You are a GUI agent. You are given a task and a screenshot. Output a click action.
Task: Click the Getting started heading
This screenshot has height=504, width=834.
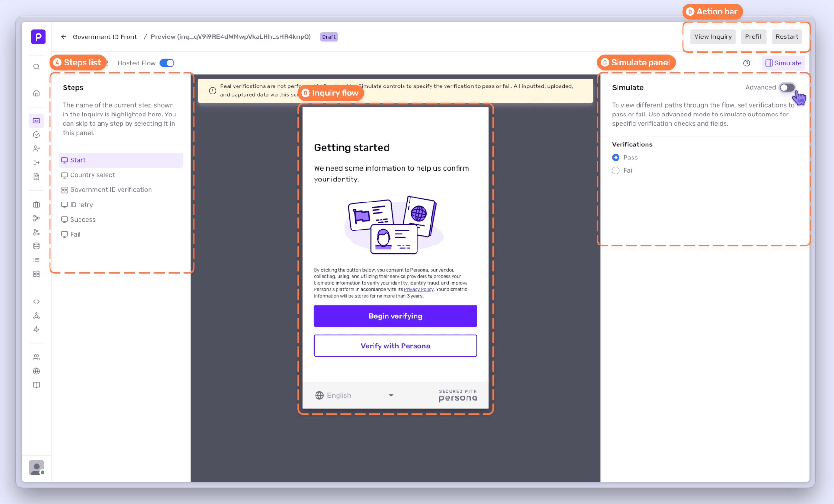coord(352,148)
